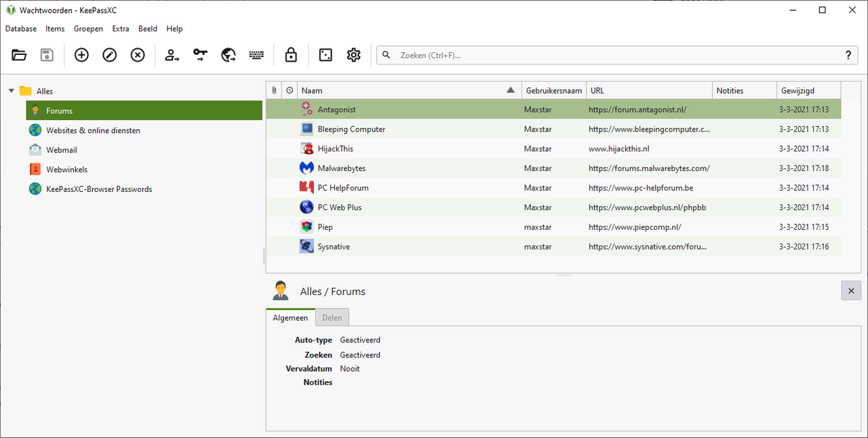
Task: Select the Webwinkels group label
Action: pyautogui.click(x=66, y=170)
